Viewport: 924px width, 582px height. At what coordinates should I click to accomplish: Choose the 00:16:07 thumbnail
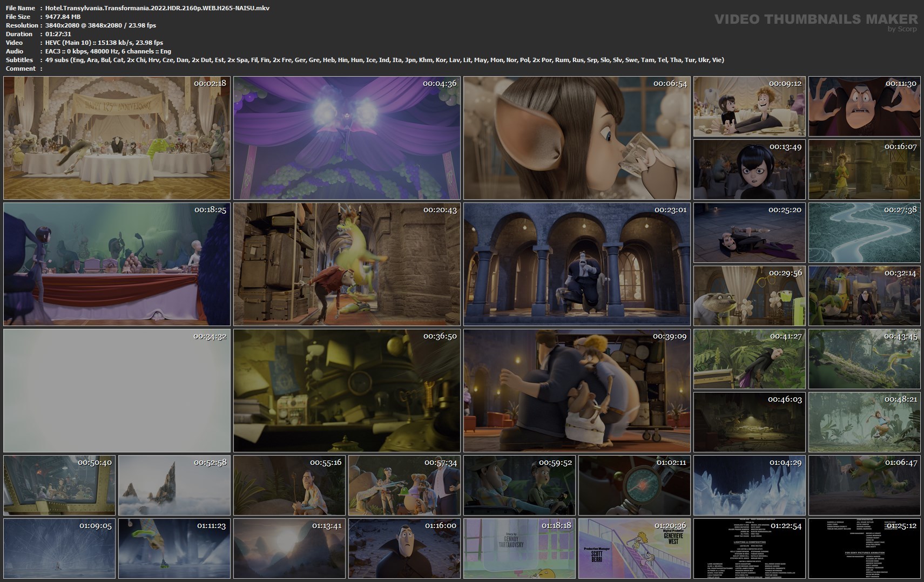[864, 170]
